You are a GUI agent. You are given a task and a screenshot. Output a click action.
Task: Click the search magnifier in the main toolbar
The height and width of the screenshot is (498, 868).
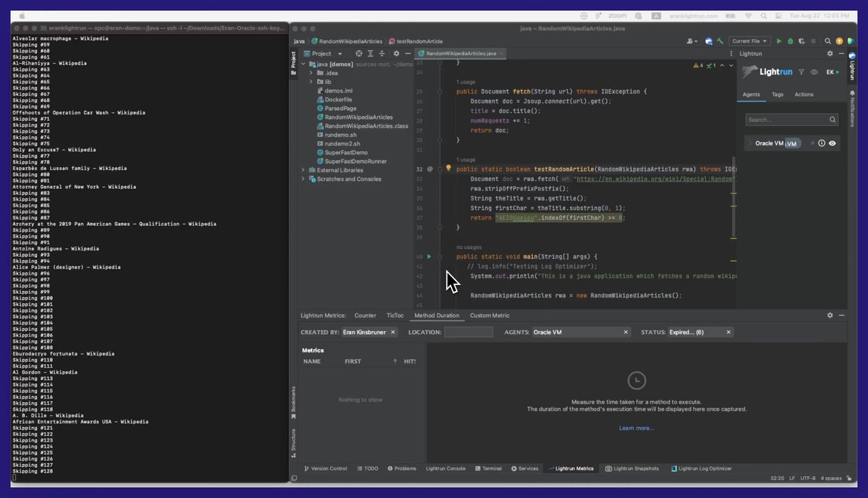[828, 41]
